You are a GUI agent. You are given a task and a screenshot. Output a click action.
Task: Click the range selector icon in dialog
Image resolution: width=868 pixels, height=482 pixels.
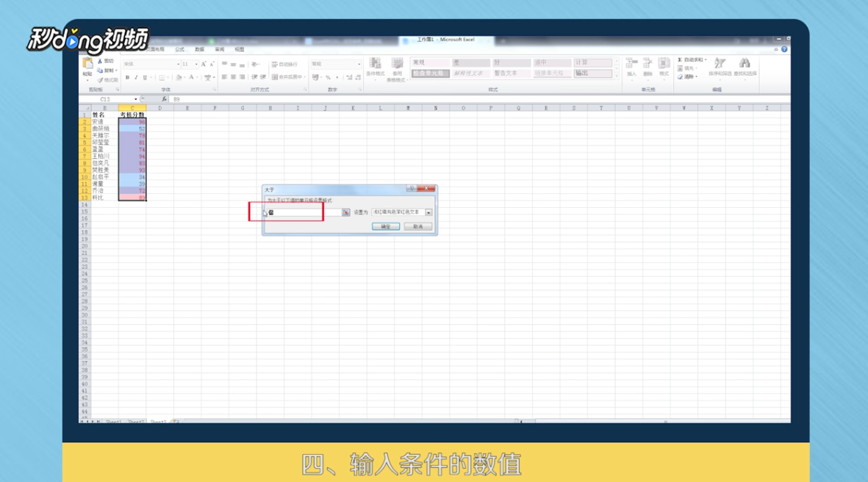(346, 212)
